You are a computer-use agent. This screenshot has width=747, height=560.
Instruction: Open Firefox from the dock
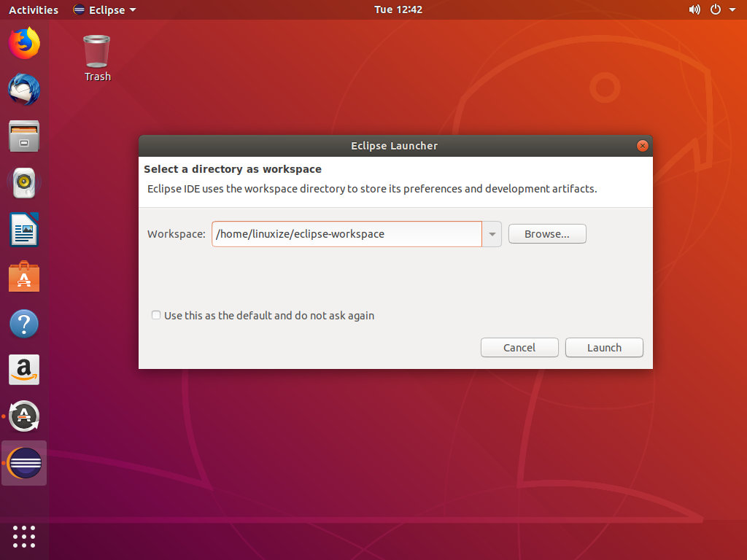(24, 43)
